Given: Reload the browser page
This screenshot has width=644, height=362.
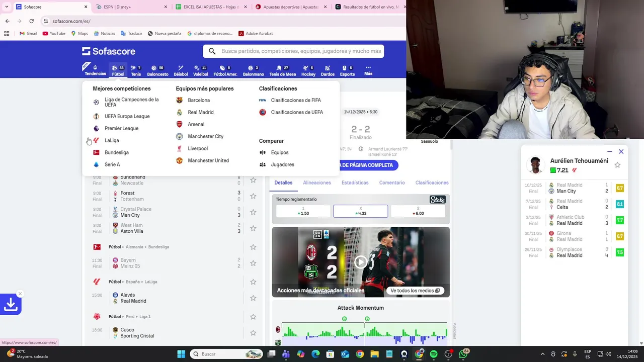Looking at the screenshot, I should 31,21.
